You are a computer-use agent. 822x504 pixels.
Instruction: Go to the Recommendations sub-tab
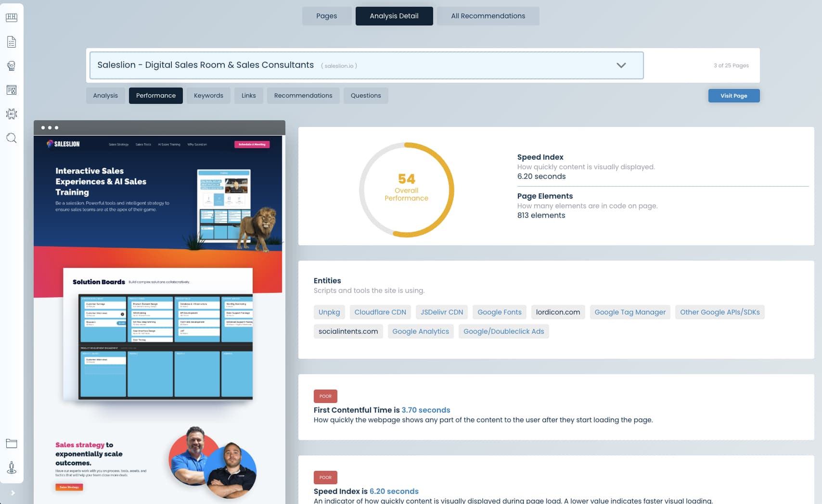(x=303, y=96)
